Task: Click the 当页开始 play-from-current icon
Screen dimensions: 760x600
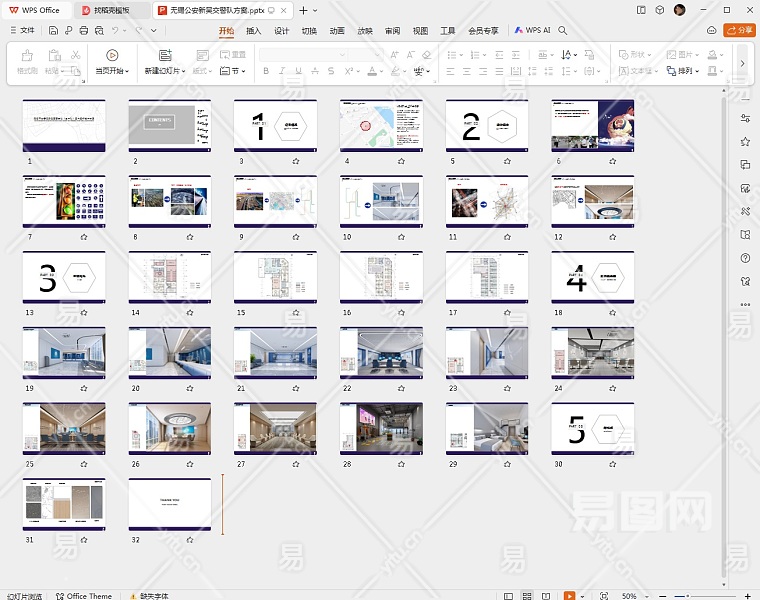Action: coord(112,55)
